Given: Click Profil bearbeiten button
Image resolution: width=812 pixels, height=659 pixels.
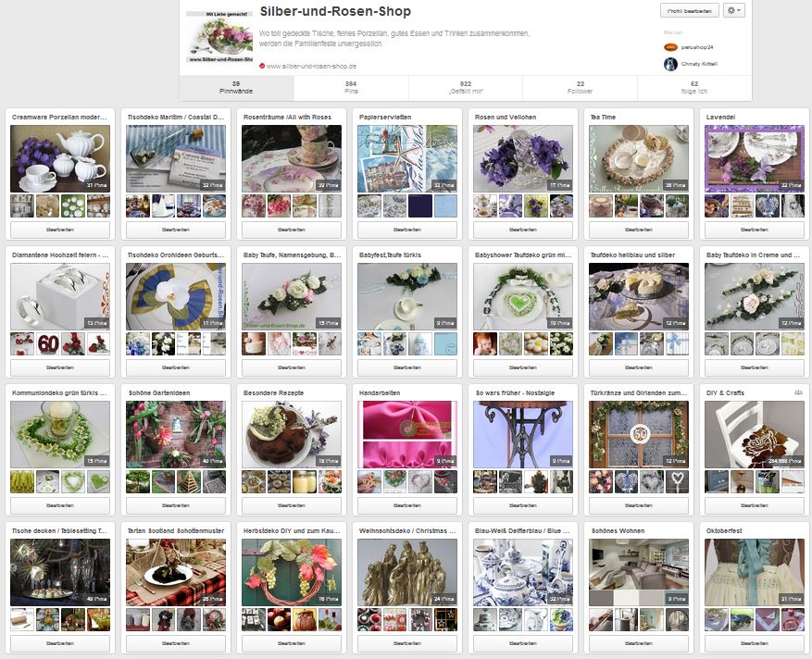Looking at the screenshot, I should 689,10.
